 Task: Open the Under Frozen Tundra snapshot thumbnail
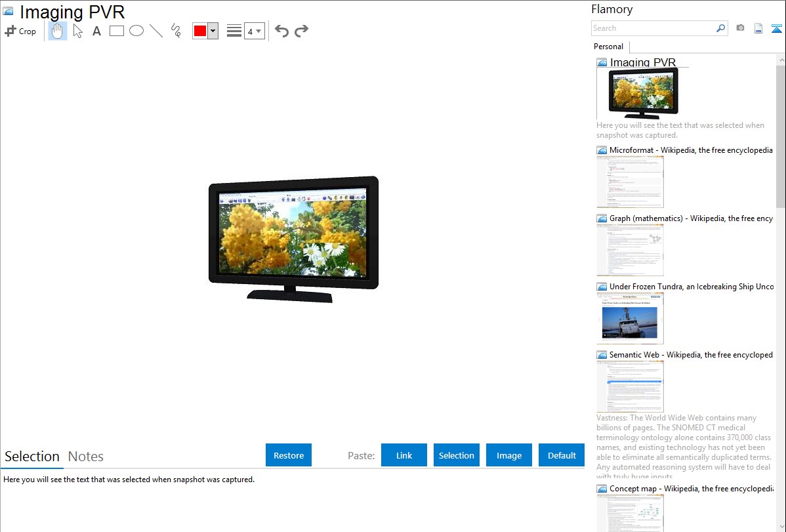[x=630, y=318]
